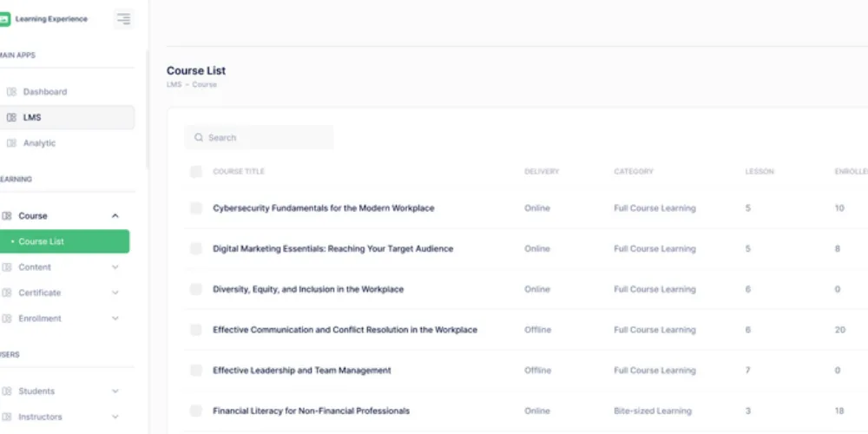Screen dimensions: 868x434
Task: Click Offline delivery in Effective Communication row
Action: [x=537, y=329]
